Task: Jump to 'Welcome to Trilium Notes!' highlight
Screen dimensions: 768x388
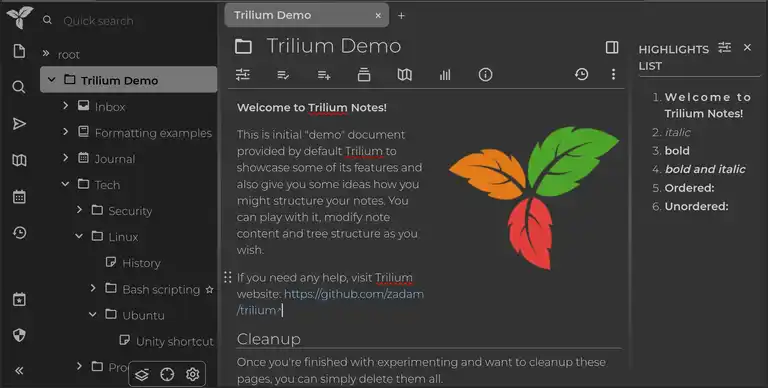Action: 707,105
